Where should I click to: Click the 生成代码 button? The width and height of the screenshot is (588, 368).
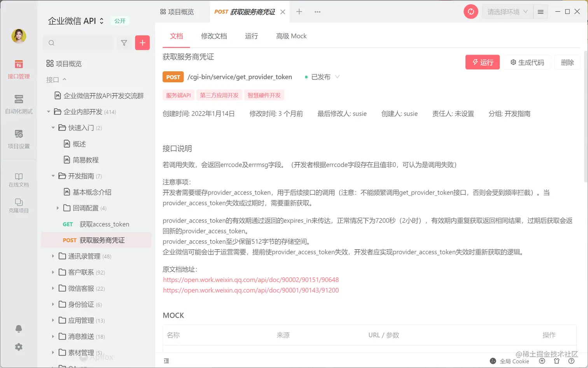[527, 62]
